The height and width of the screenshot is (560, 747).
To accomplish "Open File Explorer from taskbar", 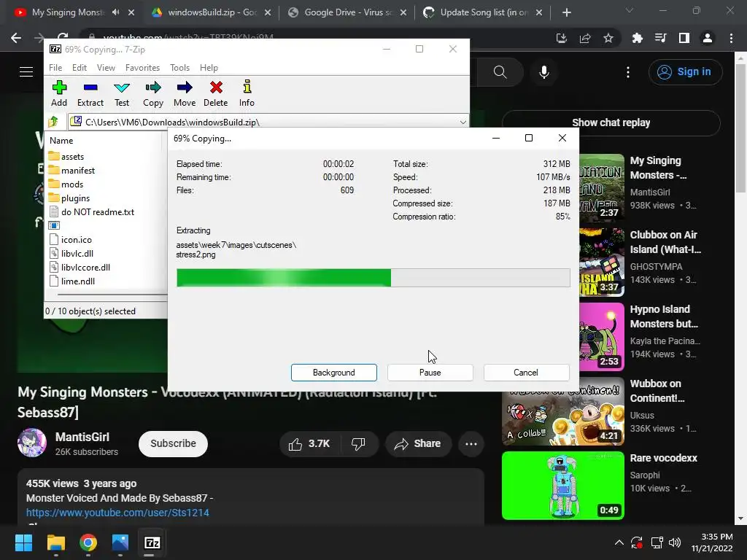I will tap(55, 542).
